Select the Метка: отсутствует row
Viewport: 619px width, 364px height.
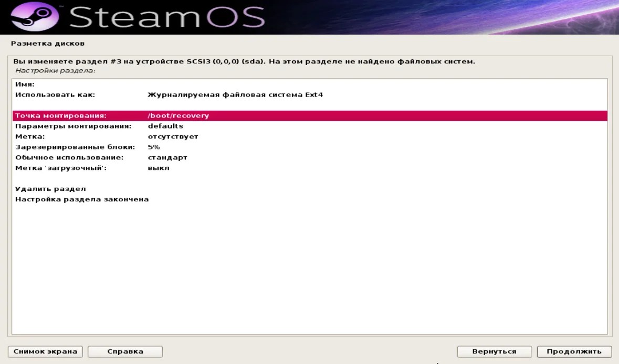click(x=310, y=136)
